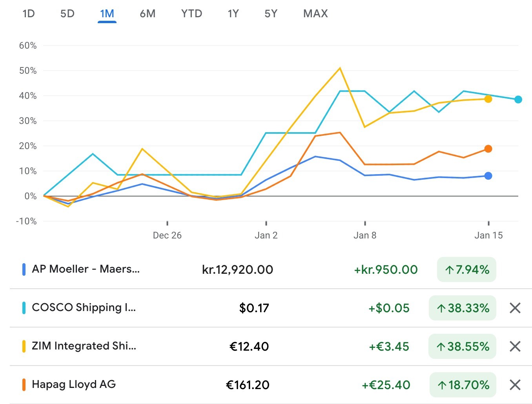
Task: Select the 5Y time range
Action: tap(271, 14)
